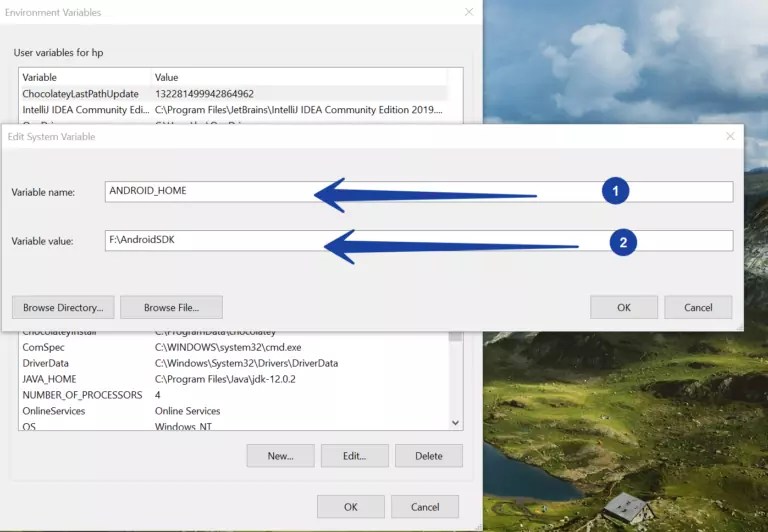
Task: Select the OS variable row
Action: (234, 425)
